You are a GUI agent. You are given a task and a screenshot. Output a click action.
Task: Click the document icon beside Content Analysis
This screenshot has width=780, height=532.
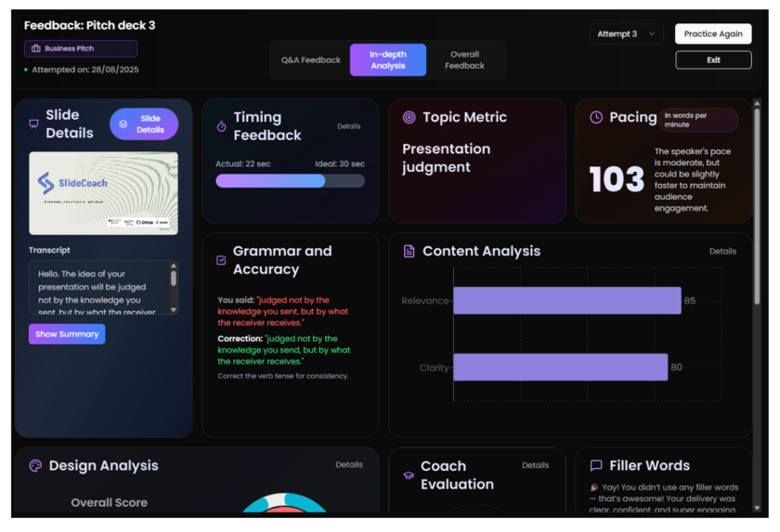tap(409, 252)
